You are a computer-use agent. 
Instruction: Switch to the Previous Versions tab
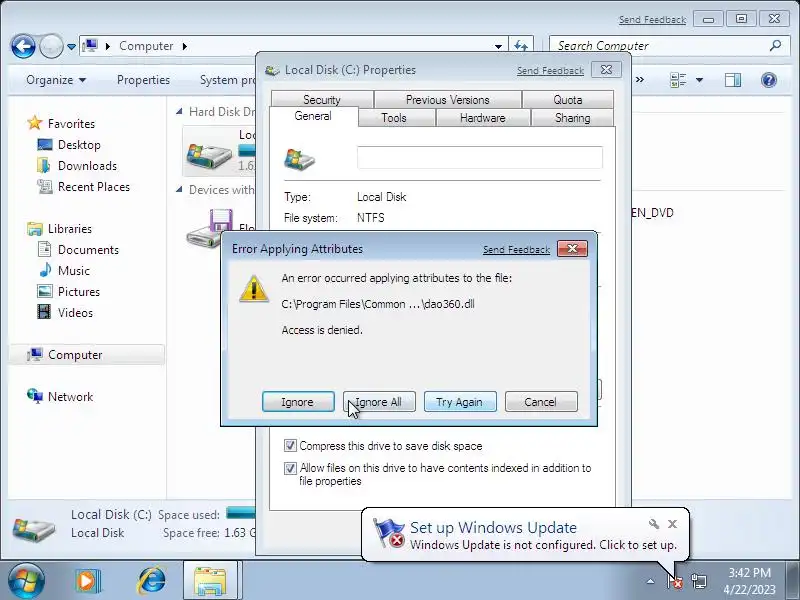(x=447, y=99)
